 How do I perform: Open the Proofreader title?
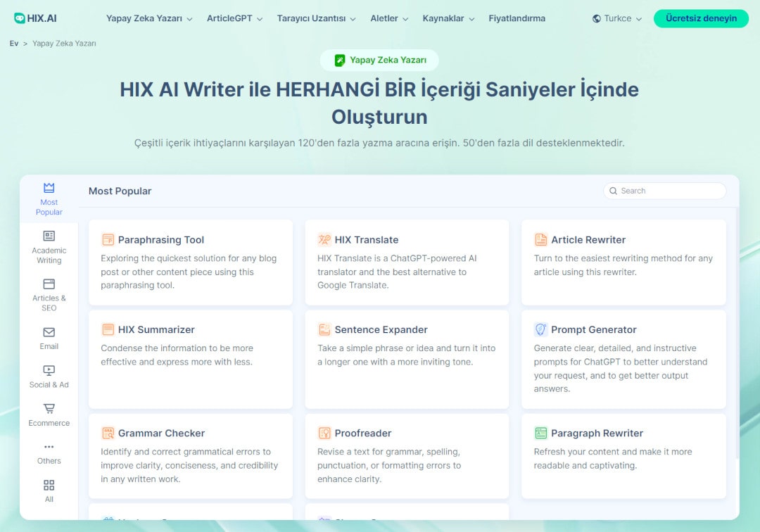[x=363, y=433]
